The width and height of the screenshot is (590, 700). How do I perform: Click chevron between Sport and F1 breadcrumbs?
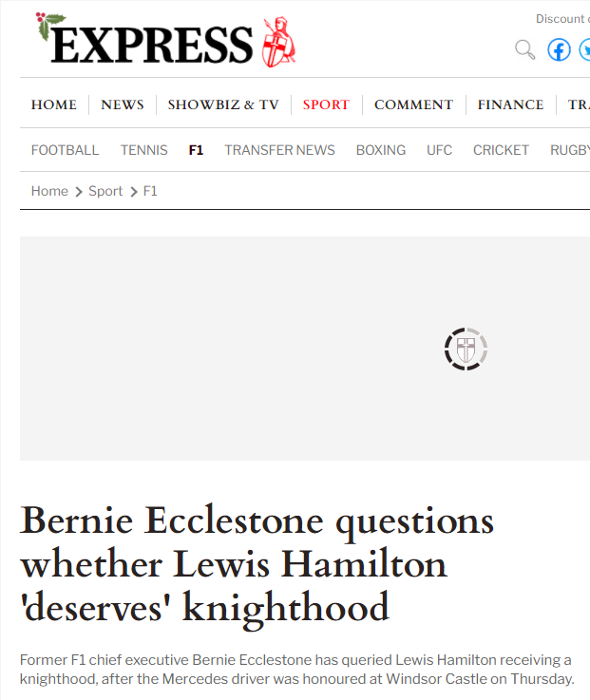pos(133,192)
